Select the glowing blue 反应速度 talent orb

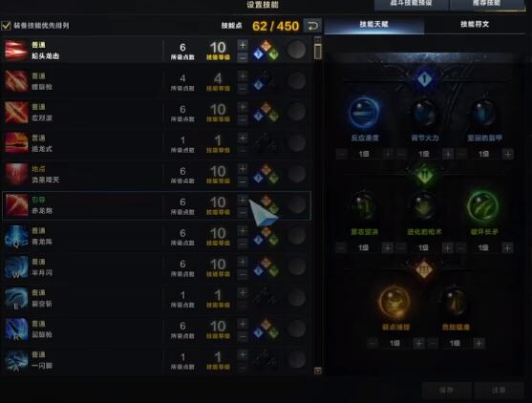[x=364, y=113]
